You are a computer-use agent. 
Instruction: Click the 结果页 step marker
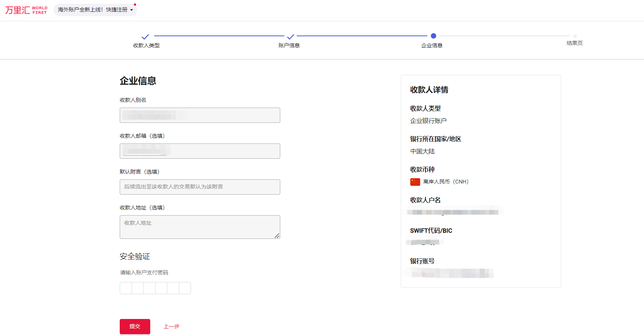[x=575, y=36]
